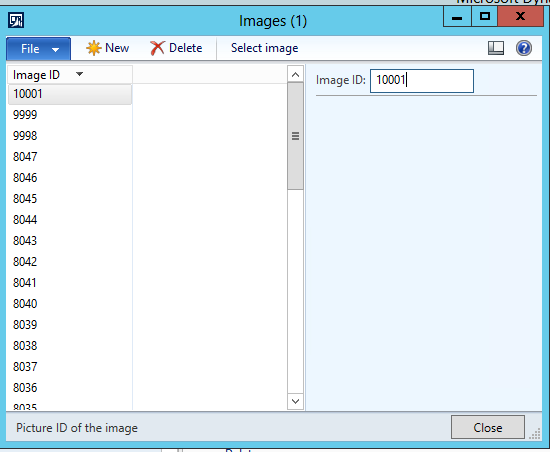The image size is (550, 452).
Task: Click the New record star icon
Action: [x=94, y=48]
